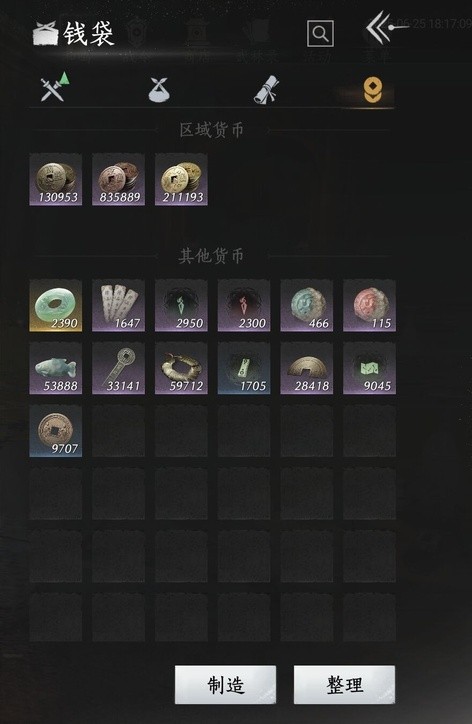
Task: Choose the red dagger token 2300
Action: point(244,305)
